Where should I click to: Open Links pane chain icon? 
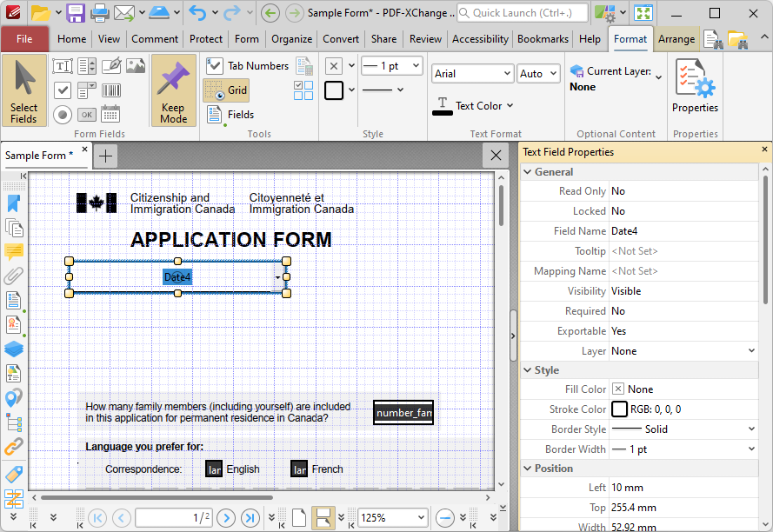[x=14, y=447]
